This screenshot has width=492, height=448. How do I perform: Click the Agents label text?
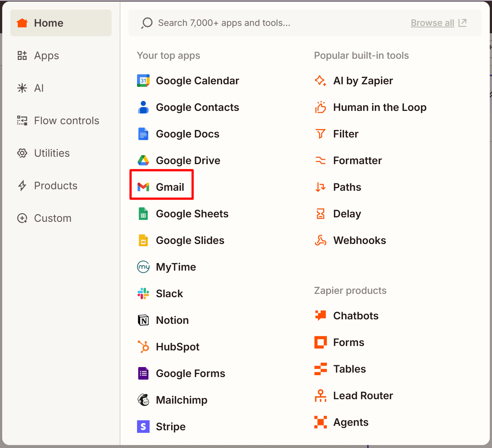tap(351, 422)
